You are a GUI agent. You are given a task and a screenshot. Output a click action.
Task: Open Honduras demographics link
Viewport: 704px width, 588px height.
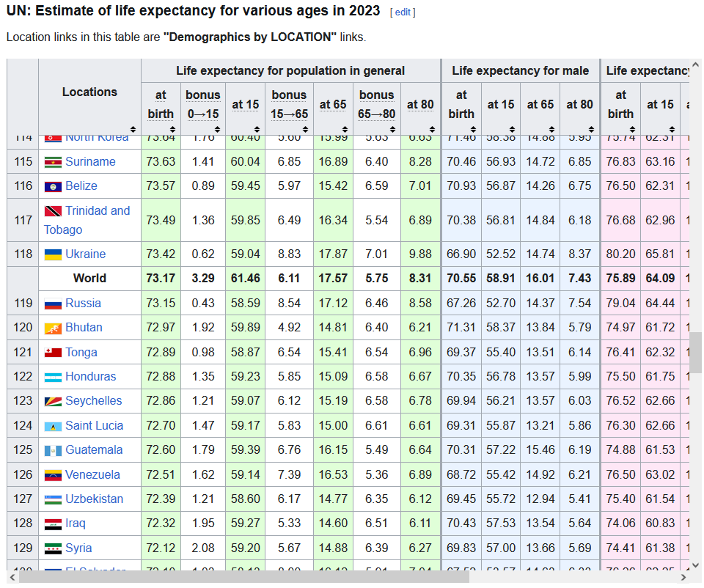coord(91,376)
